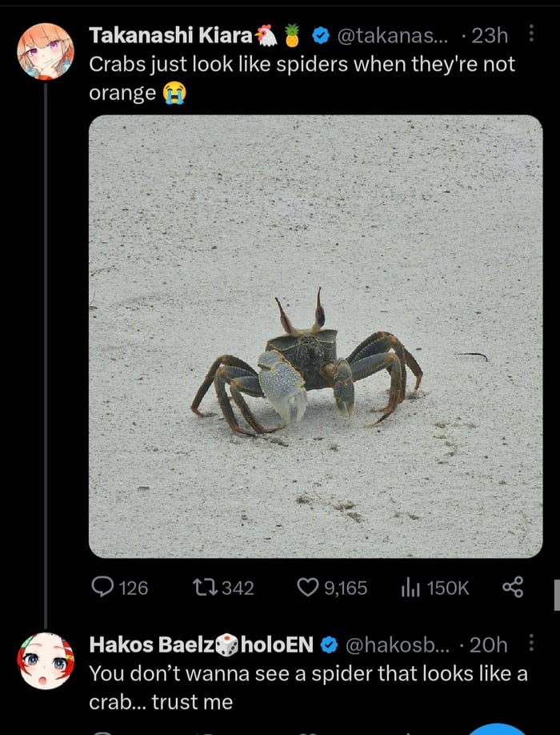The image size is (560, 735).
Task: Click the verified badge next to Takanashi Kiara
Action: coord(321,34)
